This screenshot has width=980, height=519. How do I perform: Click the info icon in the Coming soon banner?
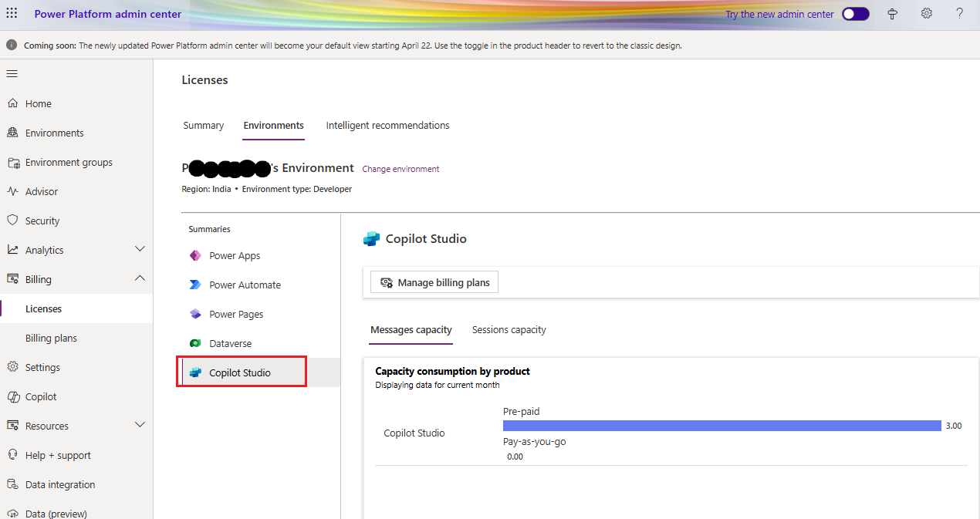pyautogui.click(x=12, y=45)
